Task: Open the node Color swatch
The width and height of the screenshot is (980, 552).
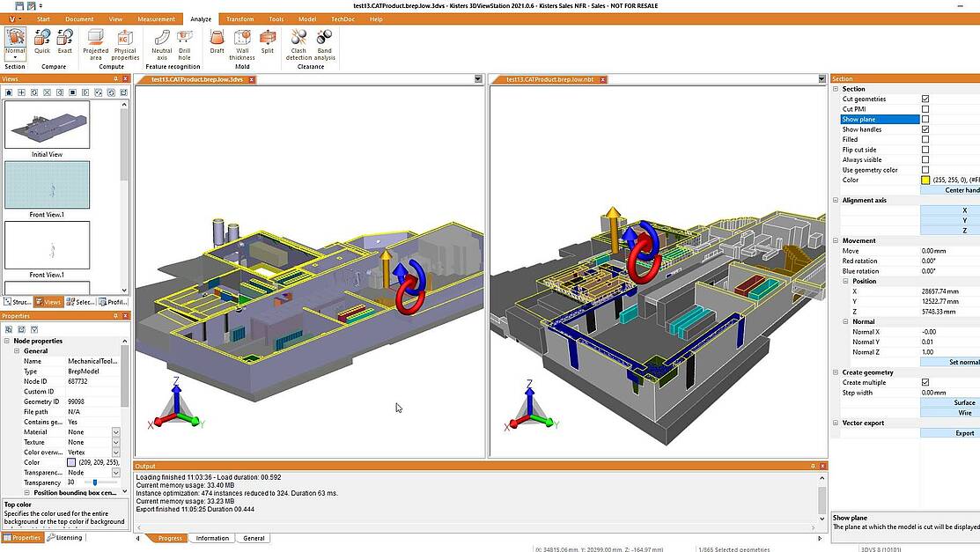Action: pyautogui.click(x=71, y=462)
